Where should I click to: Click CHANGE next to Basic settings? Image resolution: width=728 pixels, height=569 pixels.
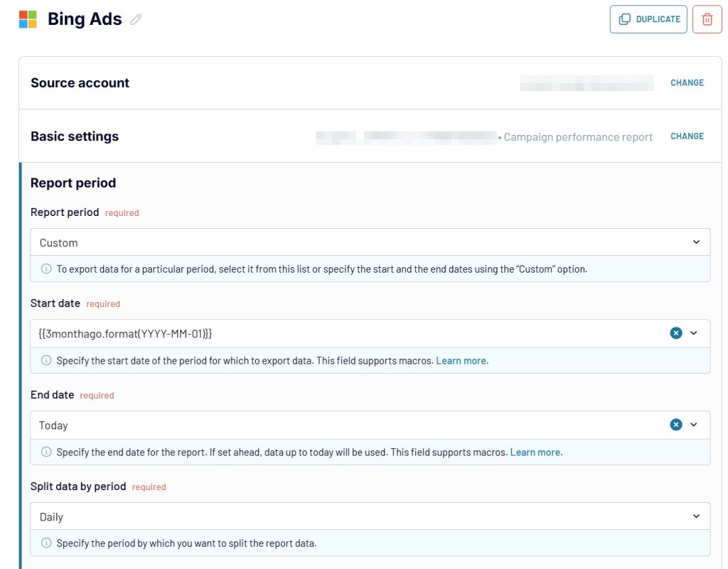tap(687, 136)
